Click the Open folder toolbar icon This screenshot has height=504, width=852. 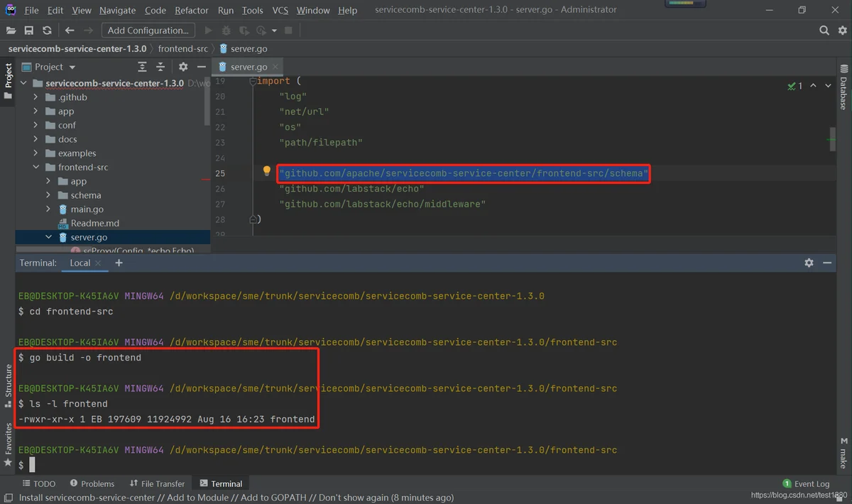(x=11, y=31)
